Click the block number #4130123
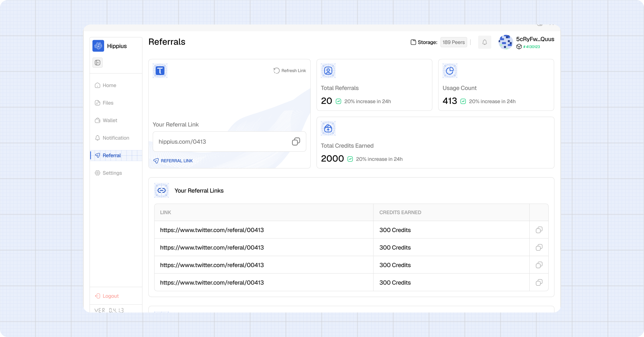644x337 pixels. pos(532,47)
